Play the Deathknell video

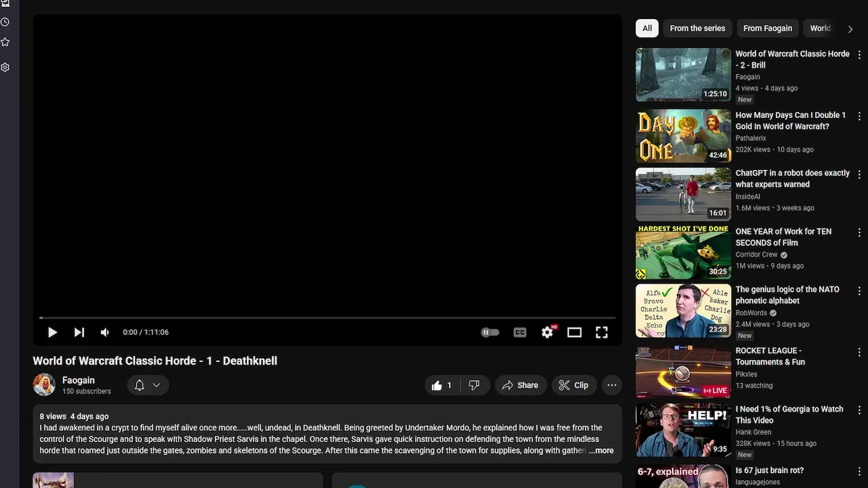click(x=52, y=332)
